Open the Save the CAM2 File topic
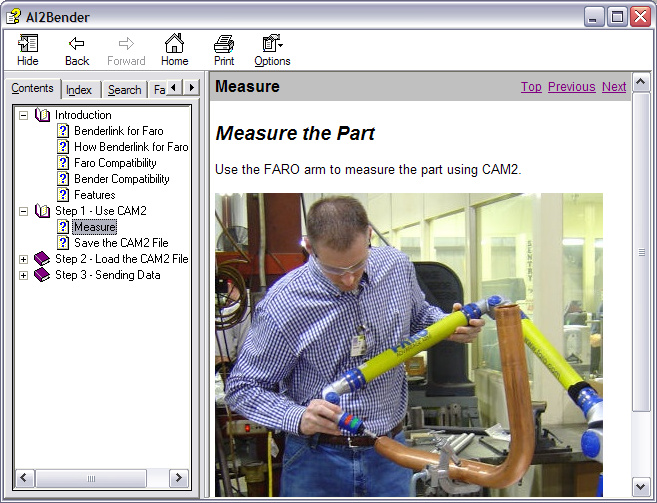This screenshot has width=657, height=503. click(121, 243)
